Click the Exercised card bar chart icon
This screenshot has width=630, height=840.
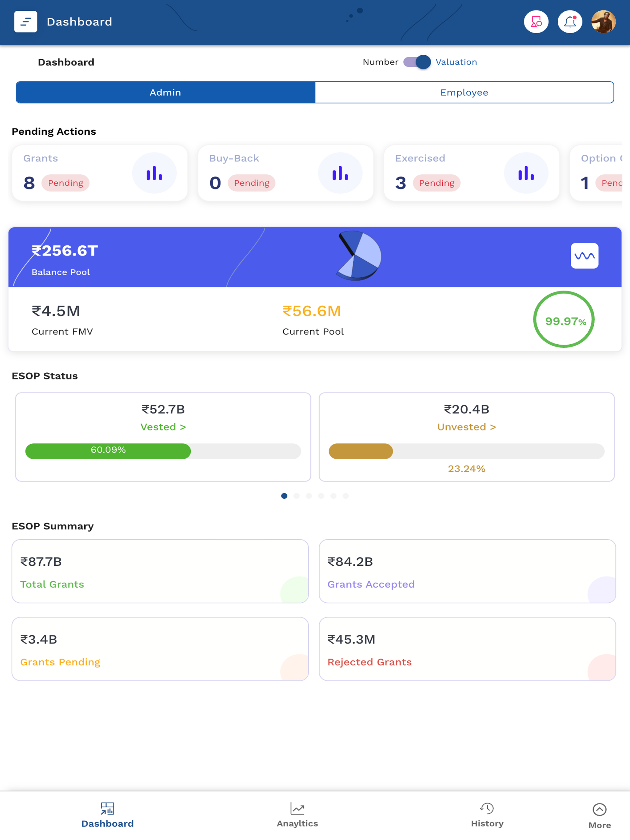pyautogui.click(x=526, y=173)
